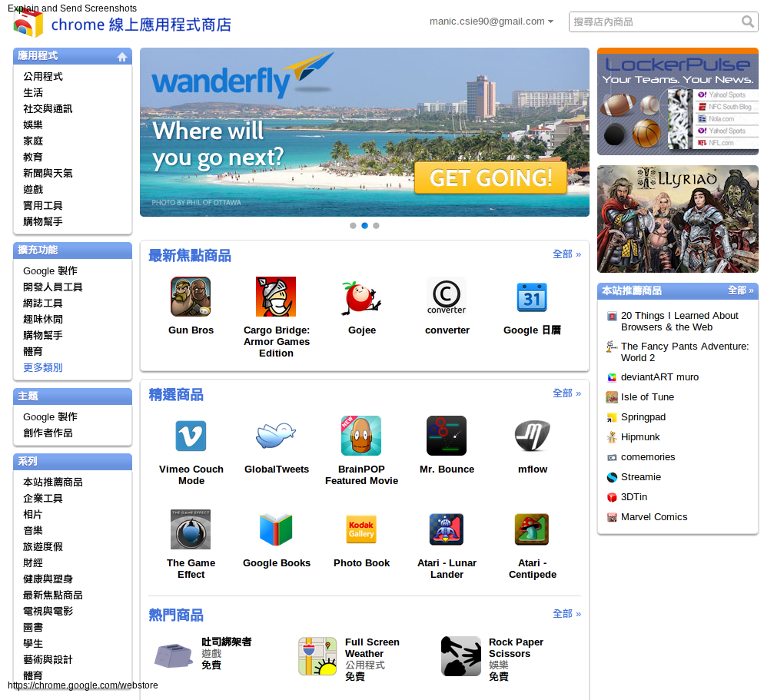Viewport: 774px width, 700px height.
Task: View all 本站推薦商品 via 全部 link
Action: click(x=740, y=290)
